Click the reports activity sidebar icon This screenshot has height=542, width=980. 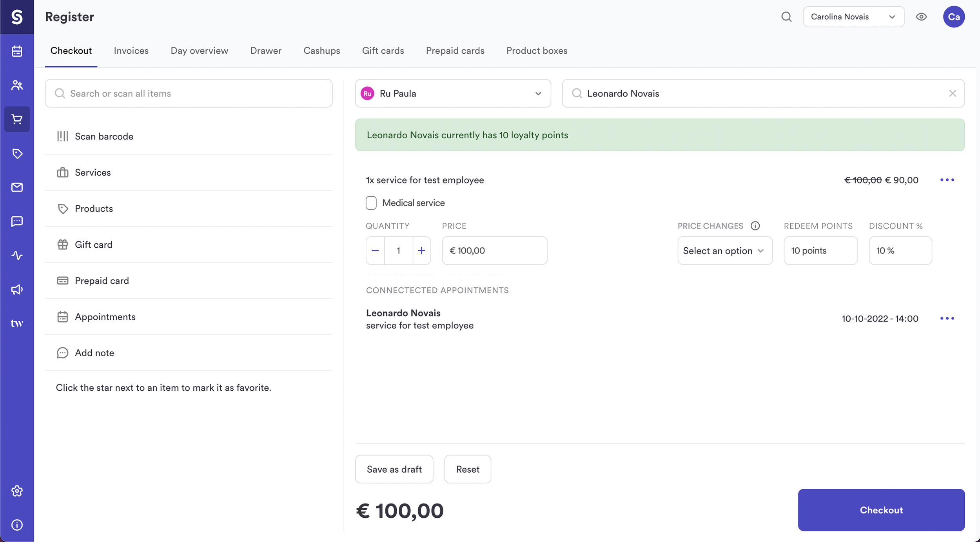pos(17,256)
